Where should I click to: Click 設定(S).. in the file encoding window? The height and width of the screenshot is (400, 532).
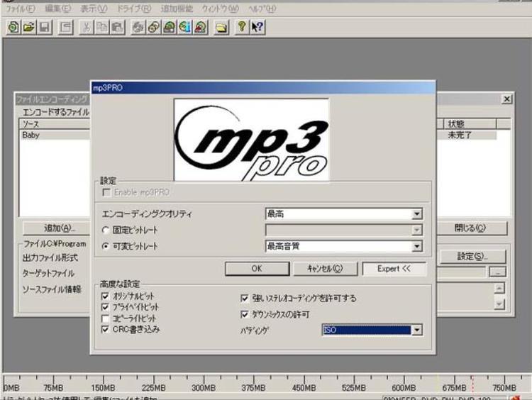coord(472,257)
